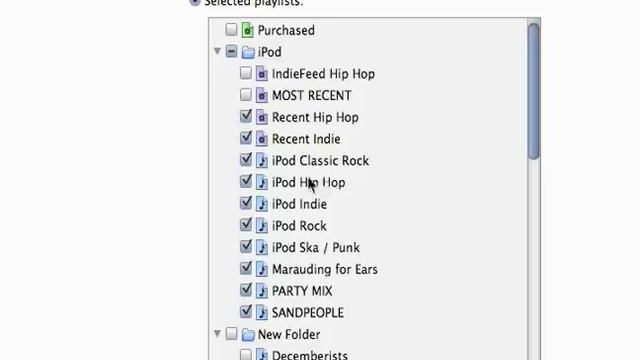Enable the IndieFeed Hip Hop checkbox

point(246,73)
